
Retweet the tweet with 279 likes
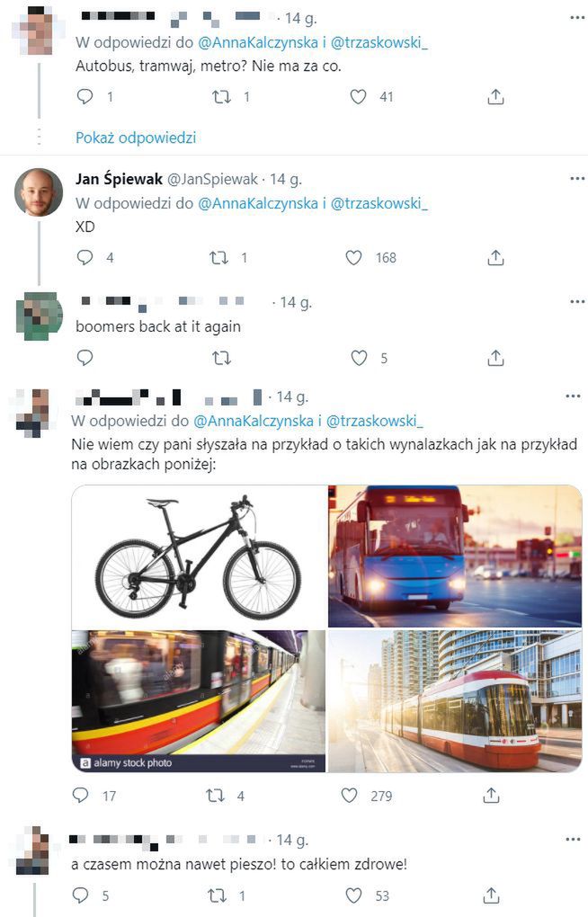coord(215,796)
